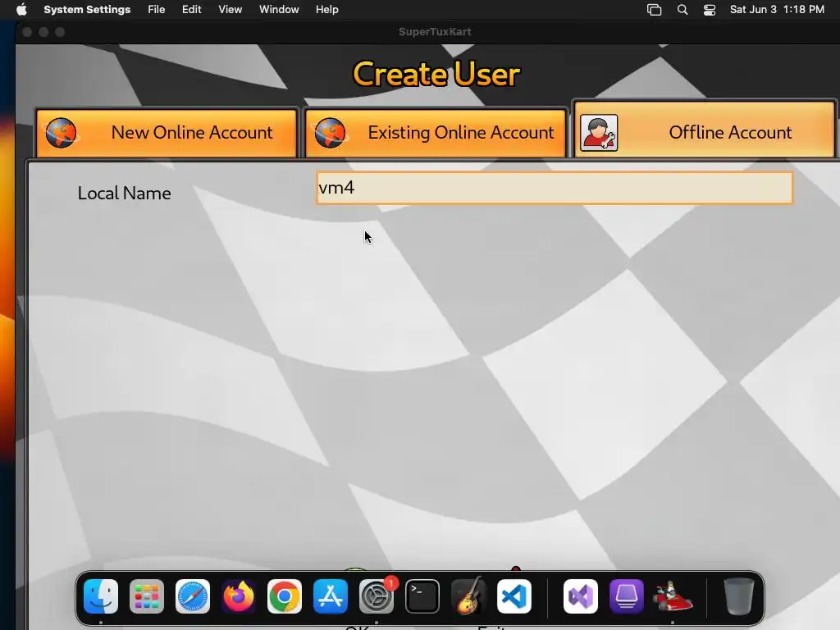Open the Apple menu
Viewport: 840px width, 630px height.
[x=21, y=10]
